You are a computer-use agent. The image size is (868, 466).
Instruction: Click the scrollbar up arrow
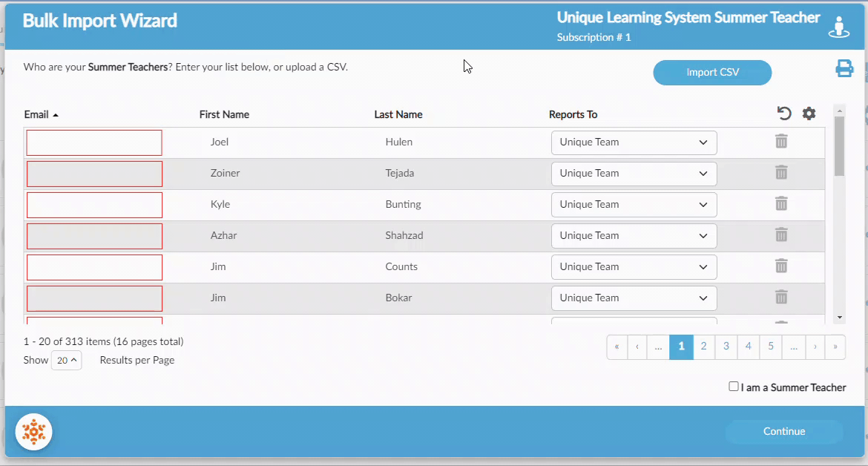pyautogui.click(x=840, y=111)
